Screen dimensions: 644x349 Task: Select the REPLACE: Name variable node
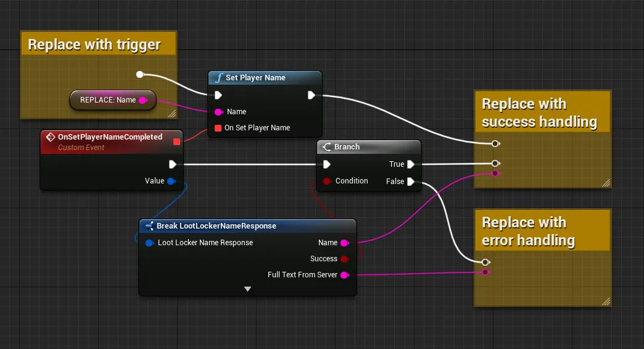click(x=113, y=100)
